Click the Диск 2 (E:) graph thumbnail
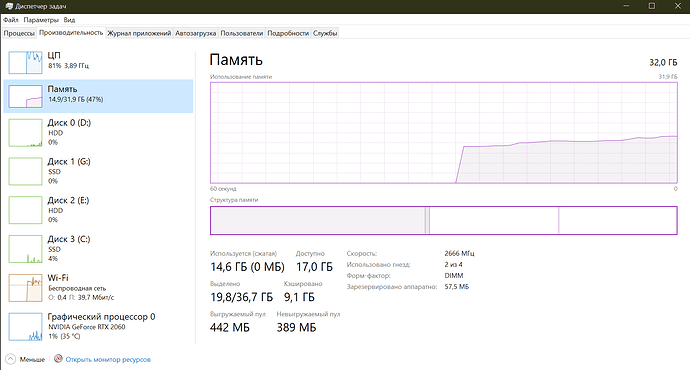690x370 pixels. (26, 210)
